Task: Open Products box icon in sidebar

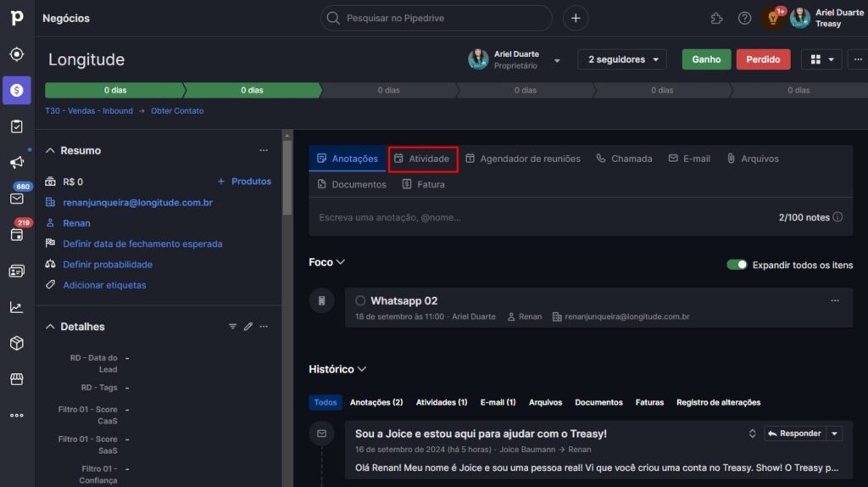Action: 17,343
